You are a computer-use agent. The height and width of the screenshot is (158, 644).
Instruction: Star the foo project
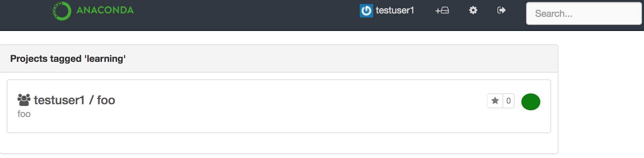[x=495, y=101]
